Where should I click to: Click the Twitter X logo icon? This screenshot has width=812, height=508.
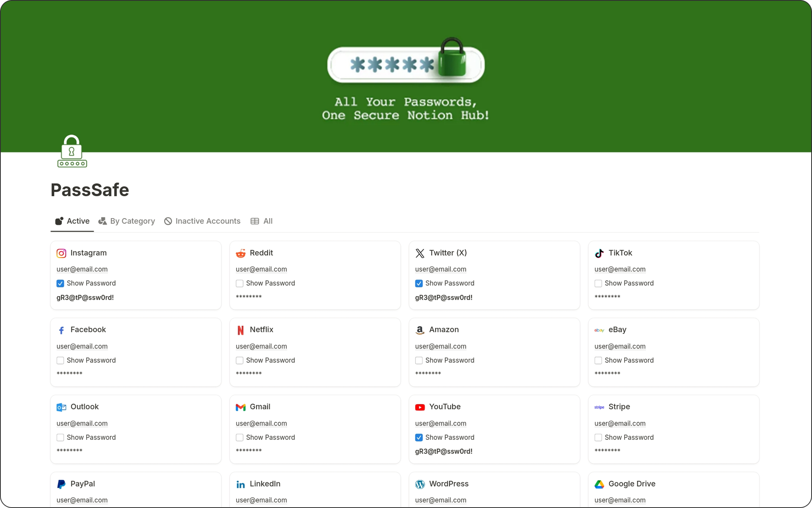[420, 253]
